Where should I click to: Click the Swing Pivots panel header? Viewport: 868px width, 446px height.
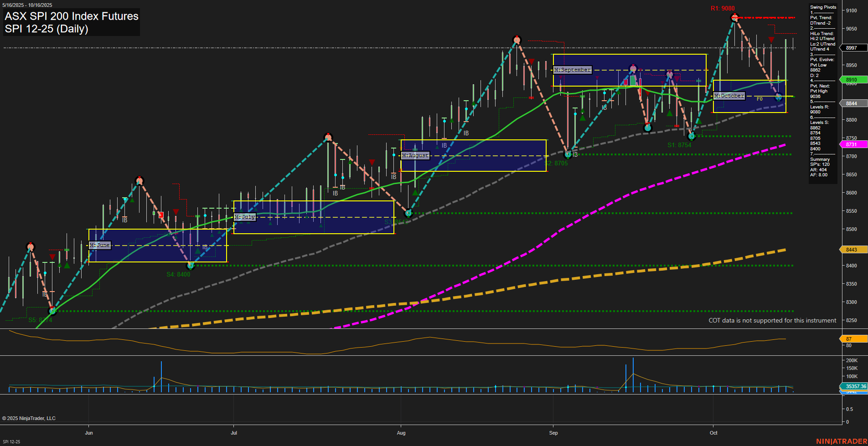823,7
